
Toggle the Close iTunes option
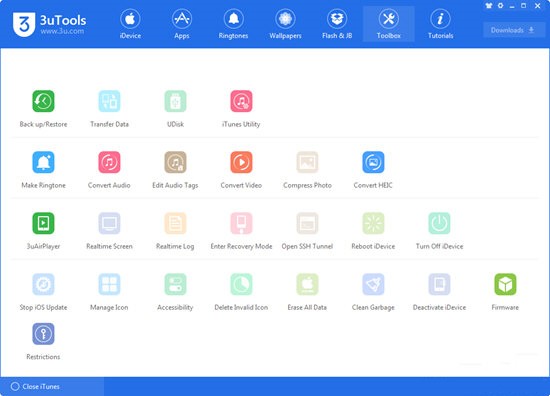35,387
